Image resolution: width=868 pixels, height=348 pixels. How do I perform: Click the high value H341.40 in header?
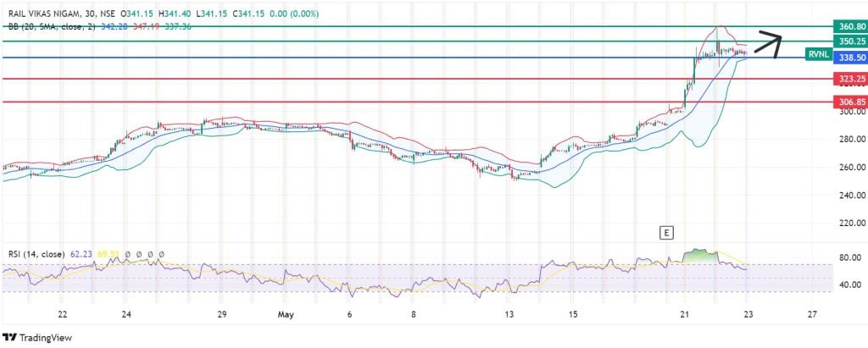coord(175,14)
